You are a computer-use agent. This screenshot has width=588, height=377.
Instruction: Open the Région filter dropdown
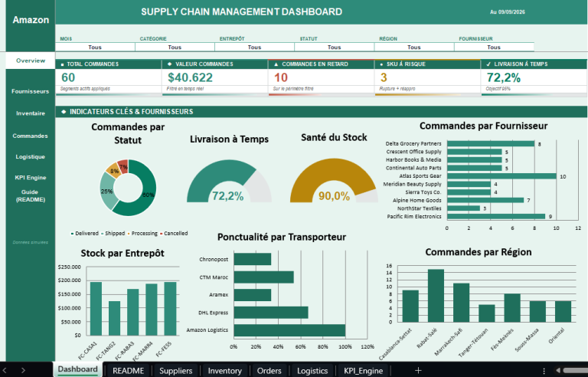point(414,47)
